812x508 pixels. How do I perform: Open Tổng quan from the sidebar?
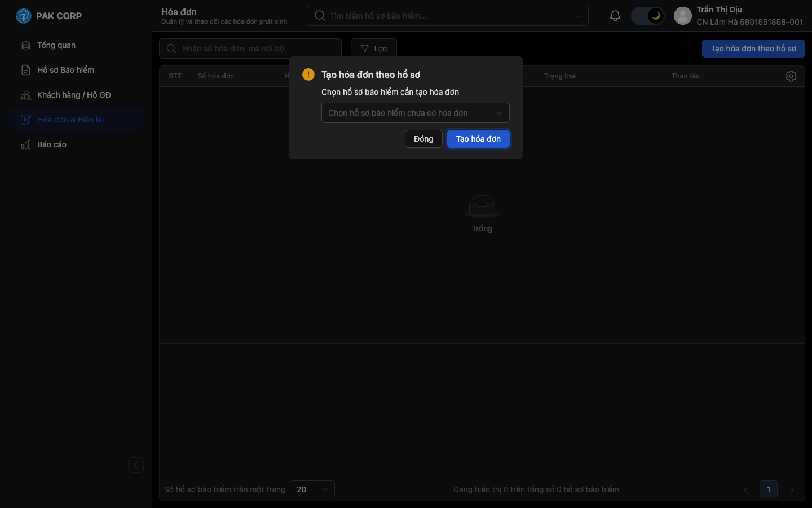pos(76,45)
